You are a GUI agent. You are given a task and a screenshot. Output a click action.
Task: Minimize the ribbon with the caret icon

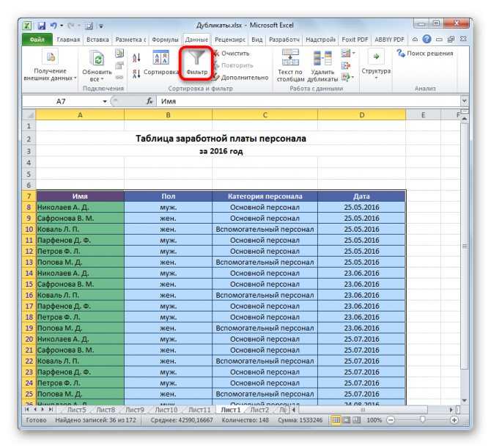click(415, 40)
